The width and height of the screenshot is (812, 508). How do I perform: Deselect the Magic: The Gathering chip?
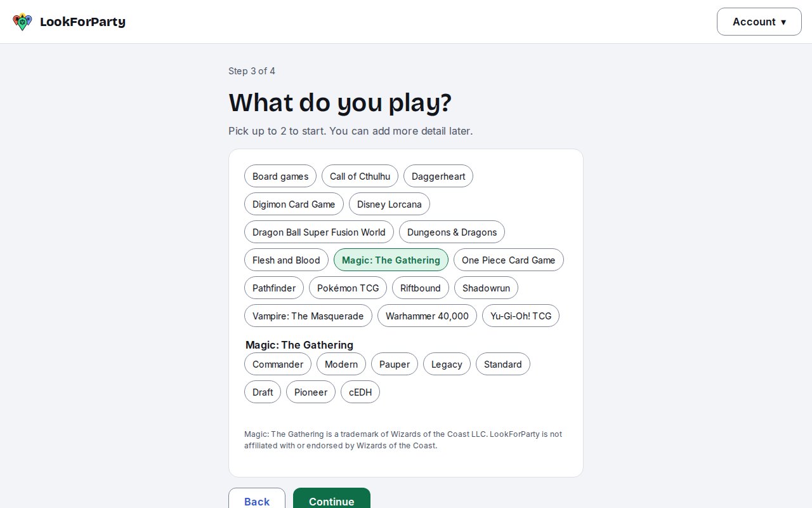click(x=391, y=260)
